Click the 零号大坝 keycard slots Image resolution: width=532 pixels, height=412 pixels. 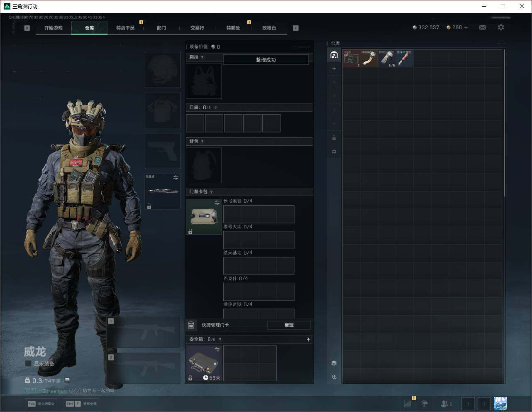coord(259,240)
